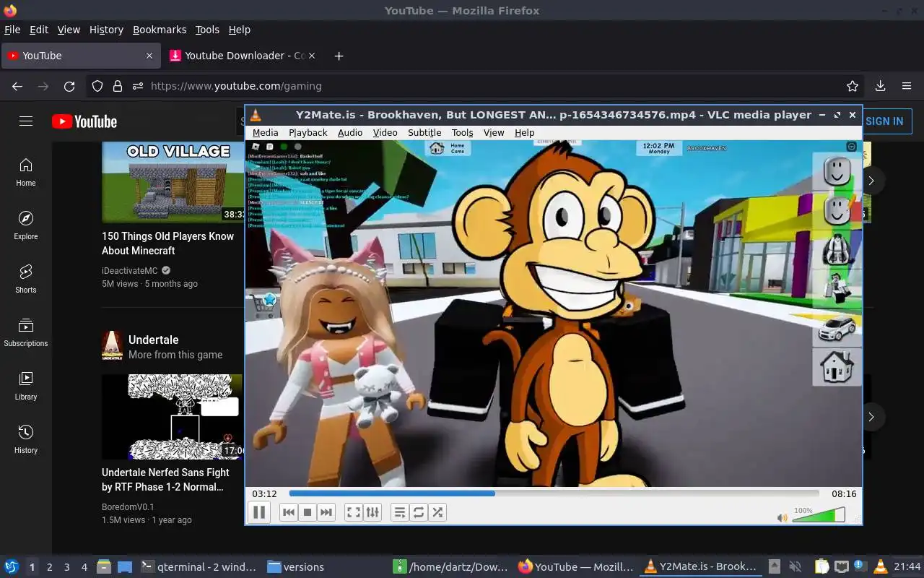Open Firefox Edit menu

[39, 30]
